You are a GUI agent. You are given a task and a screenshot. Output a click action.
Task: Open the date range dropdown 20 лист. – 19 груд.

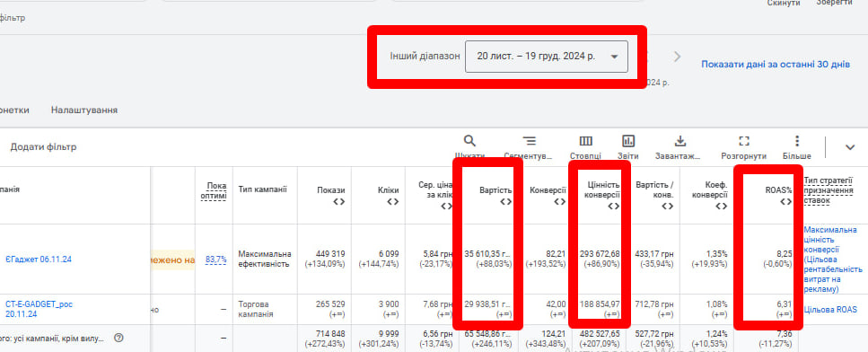pyautogui.click(x=547, y=57)
